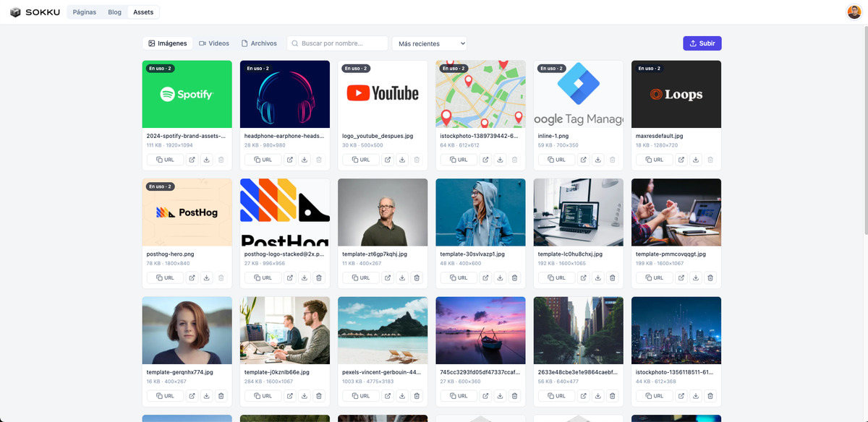Select the Spotify logo thumbnail

click(187, 94)
